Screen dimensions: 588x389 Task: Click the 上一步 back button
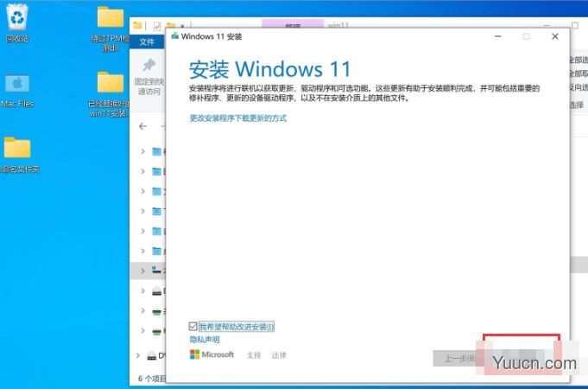(458, 359)
